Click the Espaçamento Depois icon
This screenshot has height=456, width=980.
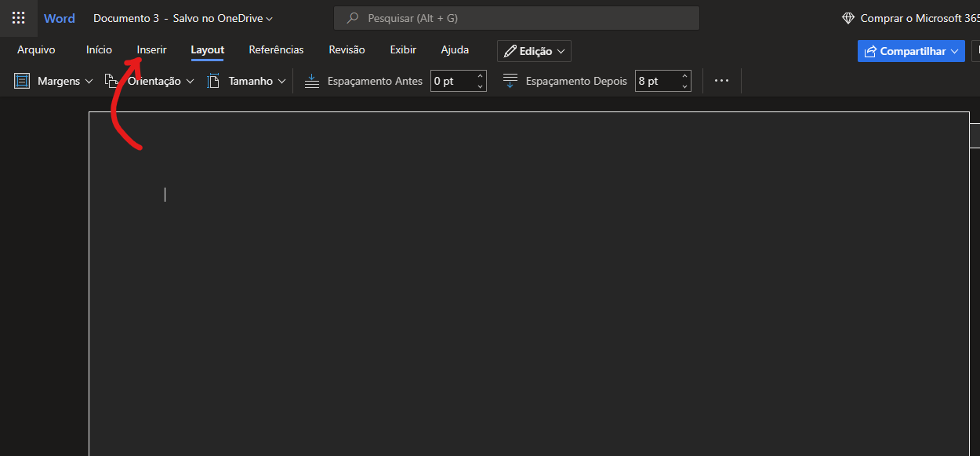[x=510, y=81]
